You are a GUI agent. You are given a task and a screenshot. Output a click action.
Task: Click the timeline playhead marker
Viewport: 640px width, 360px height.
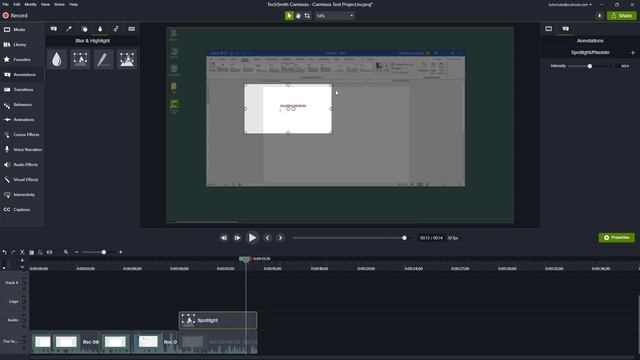point(245,259)
